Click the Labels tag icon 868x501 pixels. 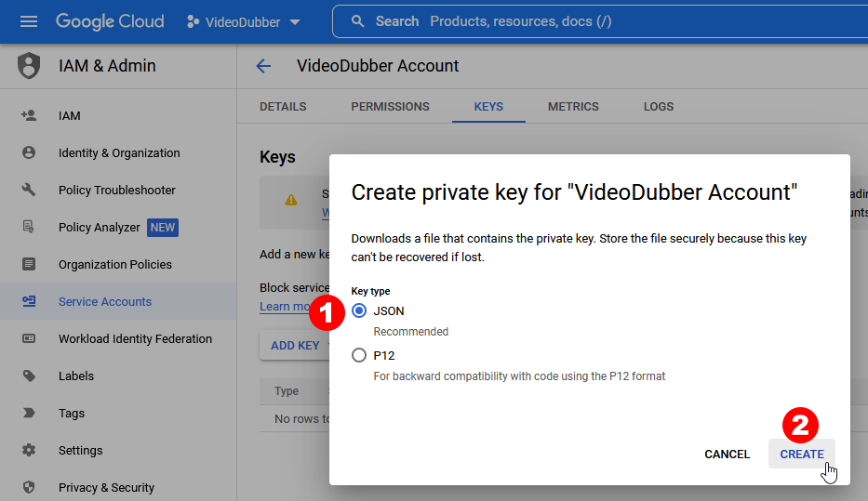[x=29, y=376]
